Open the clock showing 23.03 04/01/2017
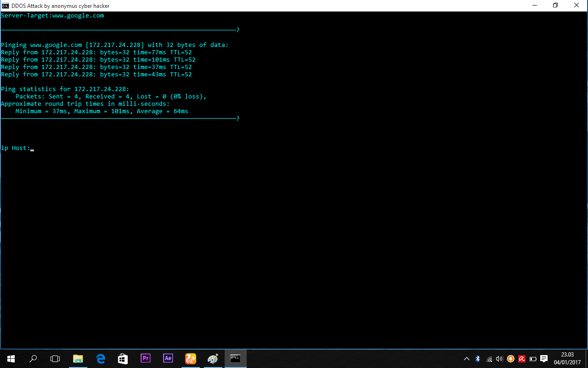Image resolution: width=588 pixels, height=368 pixels. (x=567, y=359)
